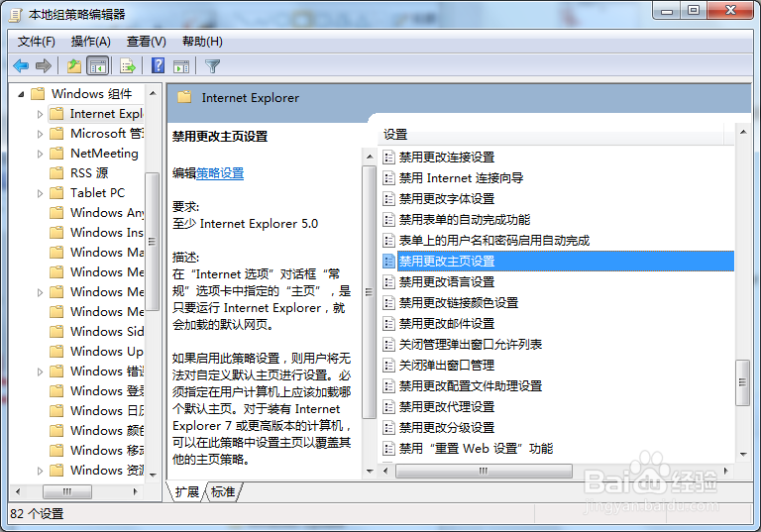Click settings list vertical scrollbar thumb

[742, 382]
